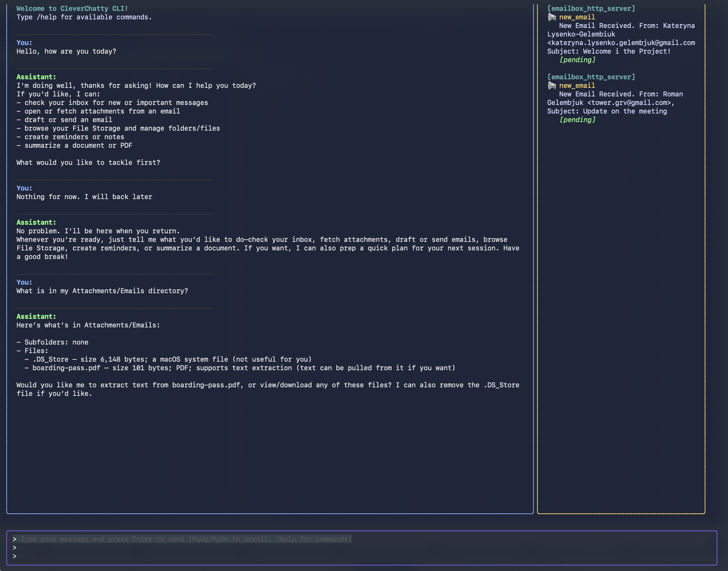Viewport: 728px width, 571px height.
Task: Click the kateryna.lysenko.gelembjuk@gmail.com address
Action: tap(623, 43)
